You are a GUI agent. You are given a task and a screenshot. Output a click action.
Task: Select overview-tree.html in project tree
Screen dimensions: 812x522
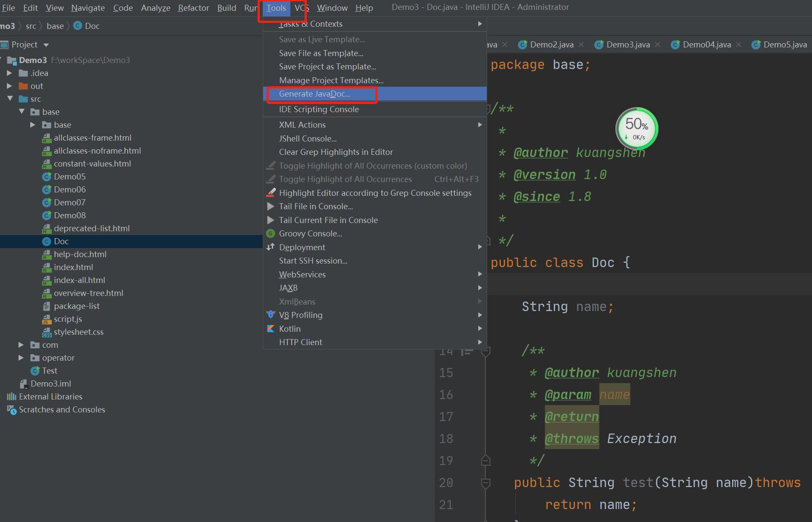click(88, 293)
